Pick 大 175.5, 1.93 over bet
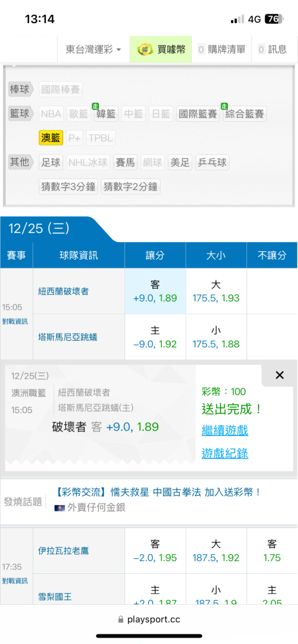The image size is (298, 644). 216,291
